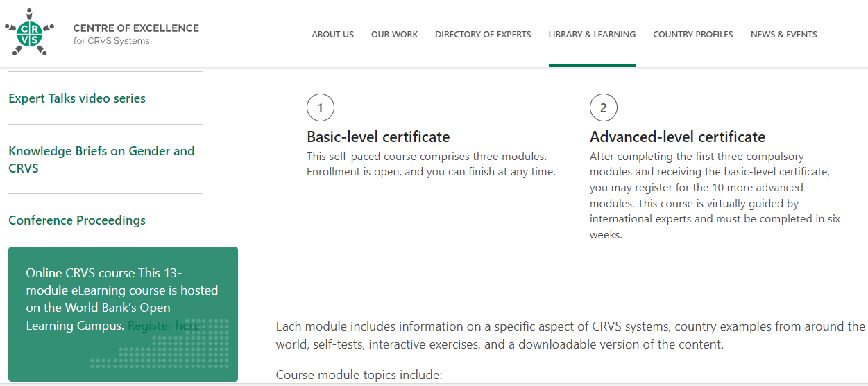
Task: Visit the Conference Proceedings page
Action: coord(77,220)
